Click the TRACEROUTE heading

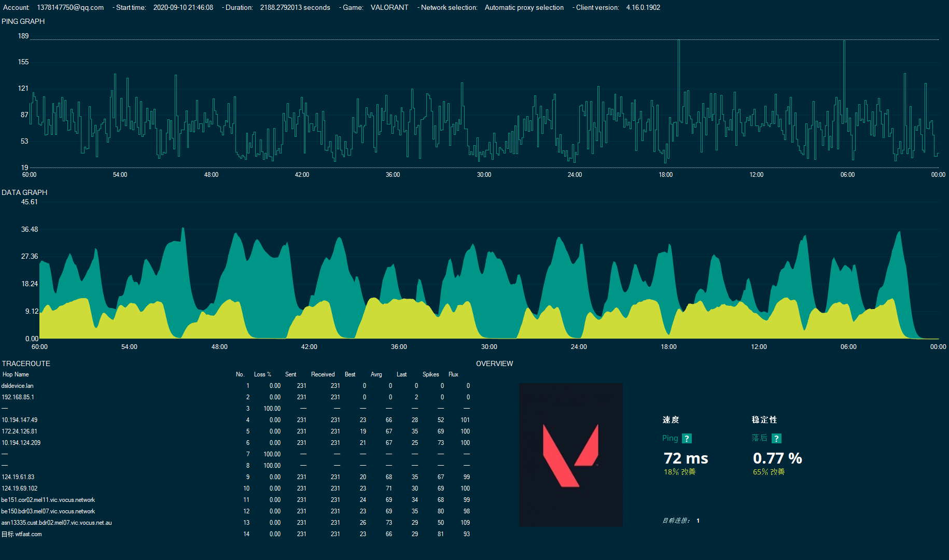(26, 363)
